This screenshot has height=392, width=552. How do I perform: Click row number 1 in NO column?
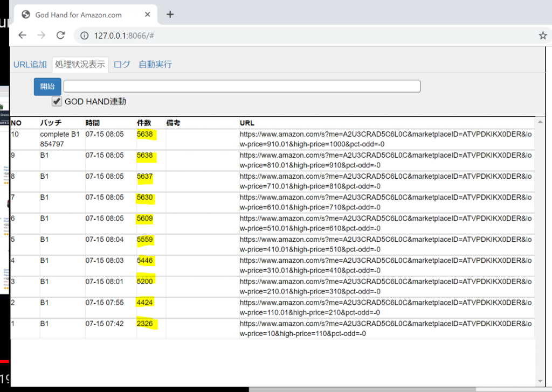tap(13, 324)
